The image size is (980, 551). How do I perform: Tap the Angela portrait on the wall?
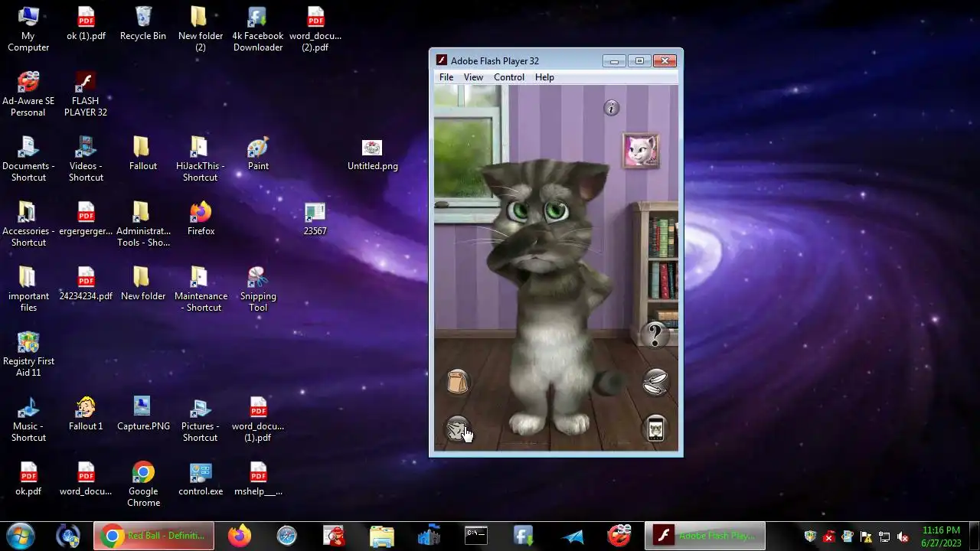[640, 151]
